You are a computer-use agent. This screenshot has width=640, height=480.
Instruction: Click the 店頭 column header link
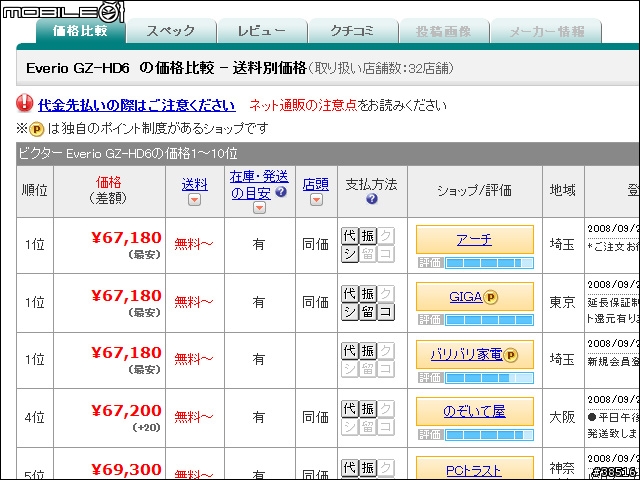coord(316,184)
